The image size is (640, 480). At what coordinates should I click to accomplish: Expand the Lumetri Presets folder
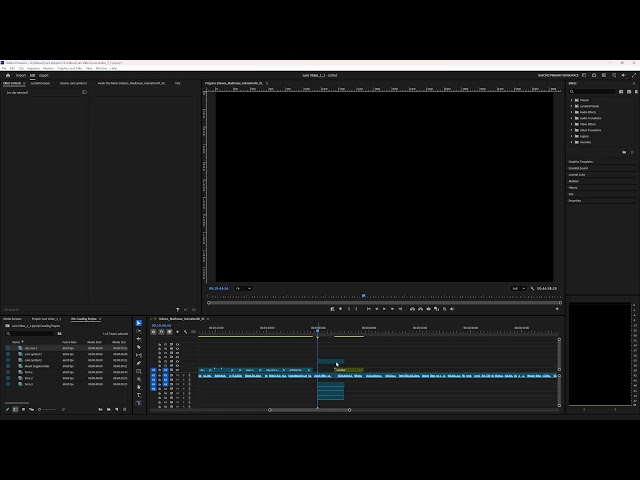click(571, 106)
